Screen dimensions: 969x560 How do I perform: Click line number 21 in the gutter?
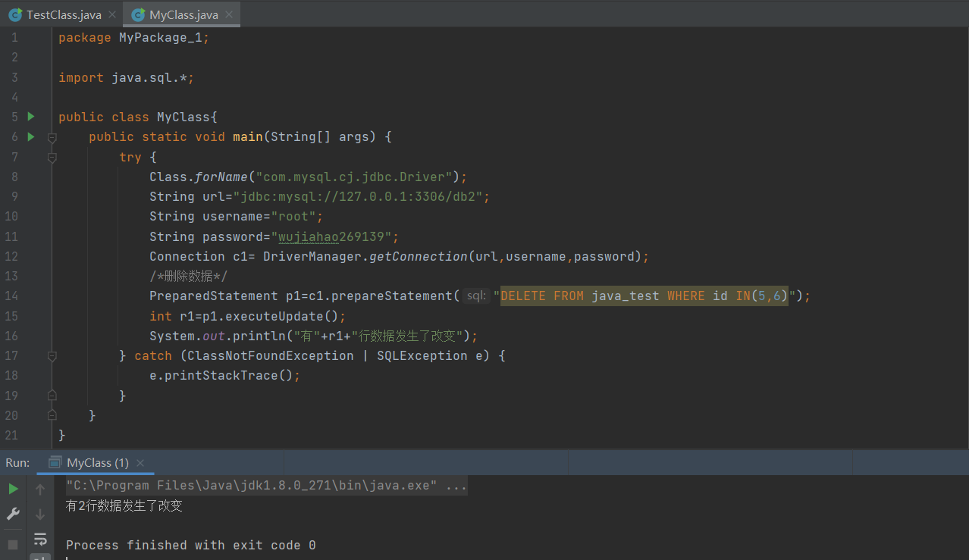pyautogui.click(x=11, y=435)
